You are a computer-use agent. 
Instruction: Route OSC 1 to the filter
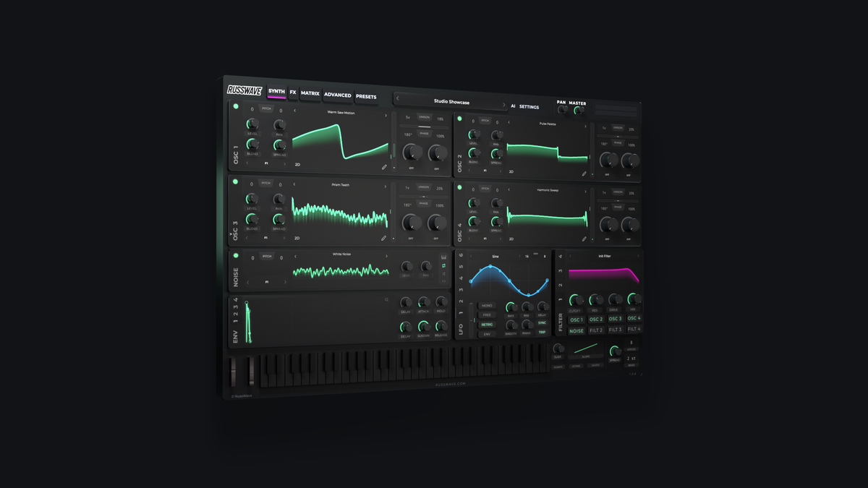[x=576, y=320]
